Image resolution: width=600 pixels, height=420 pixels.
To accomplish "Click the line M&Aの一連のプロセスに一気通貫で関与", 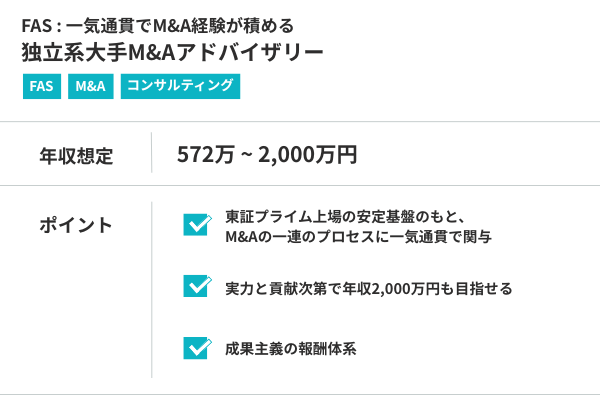I will click(x=358, y=237).
